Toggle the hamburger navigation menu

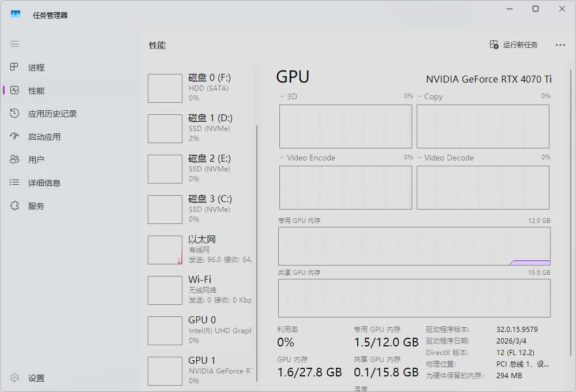coord(14,44)
